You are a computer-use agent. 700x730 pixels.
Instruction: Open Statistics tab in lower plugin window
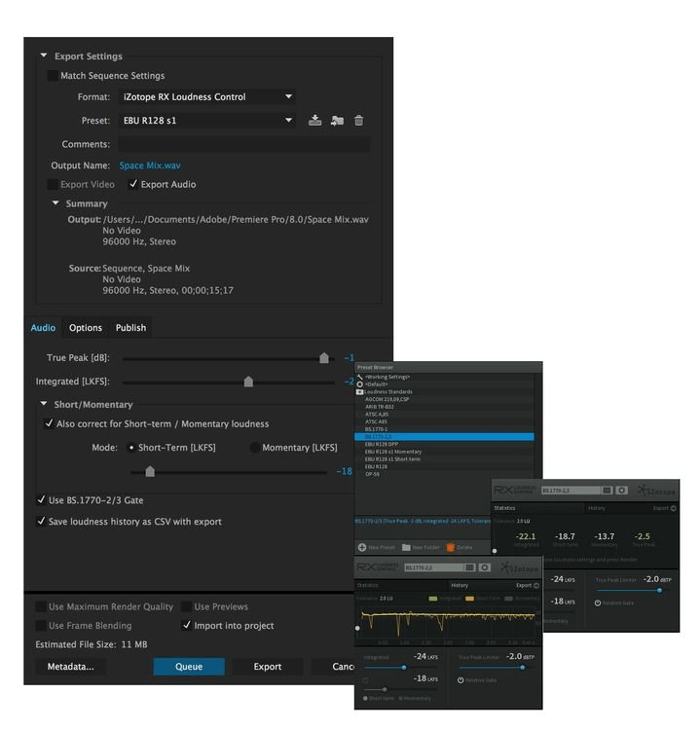coord(367,585)
